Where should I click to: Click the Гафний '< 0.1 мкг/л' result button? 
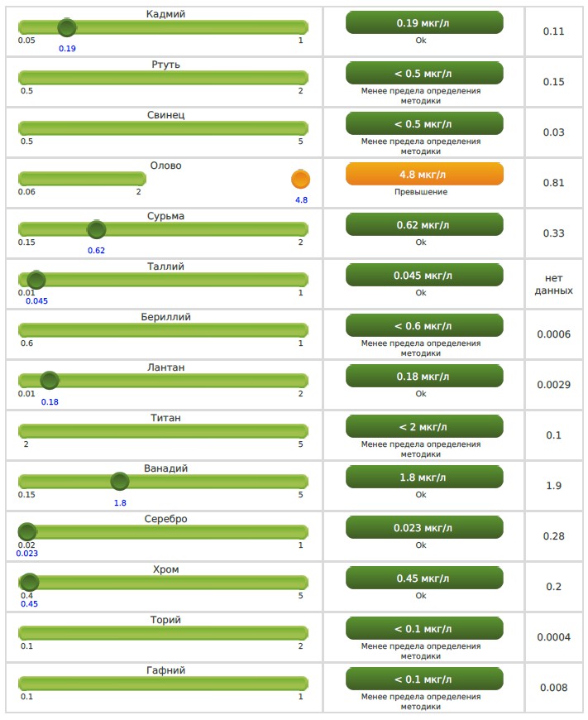424,679
